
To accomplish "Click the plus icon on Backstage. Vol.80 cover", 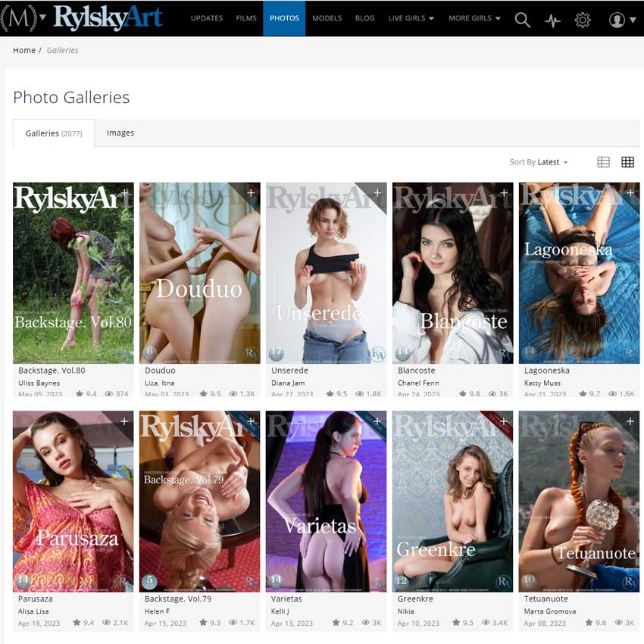I will coord(124,192).
